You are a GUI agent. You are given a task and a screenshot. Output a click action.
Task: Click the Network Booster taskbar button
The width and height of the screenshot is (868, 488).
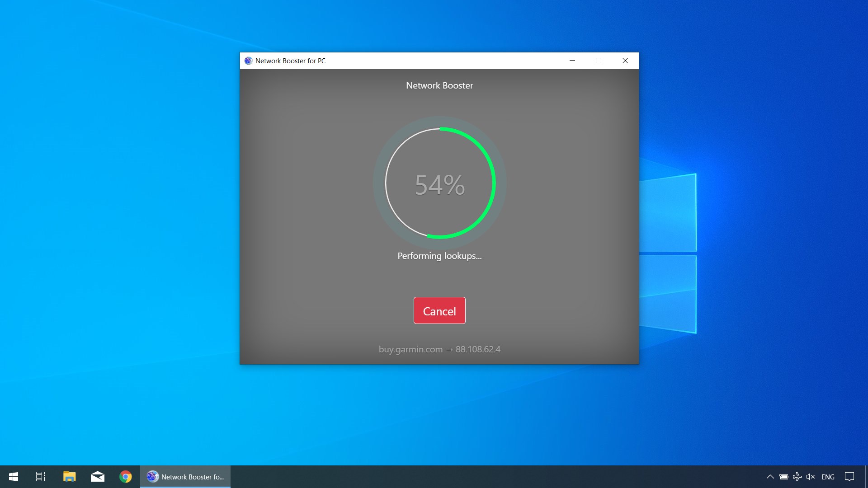pos(185,477)
